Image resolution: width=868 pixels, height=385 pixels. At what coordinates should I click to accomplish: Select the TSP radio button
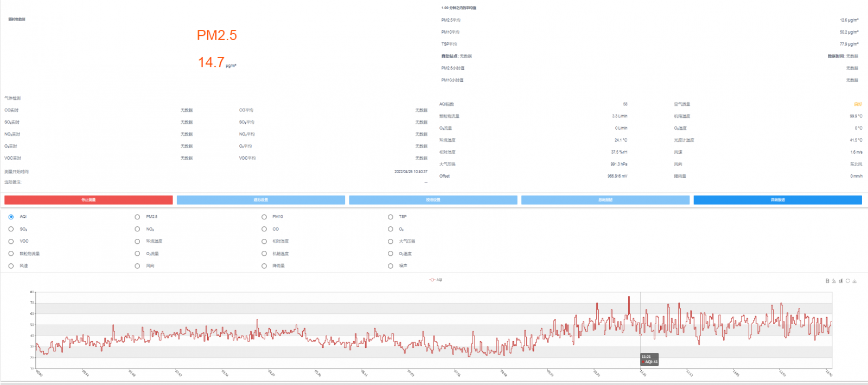click(391, 217)
